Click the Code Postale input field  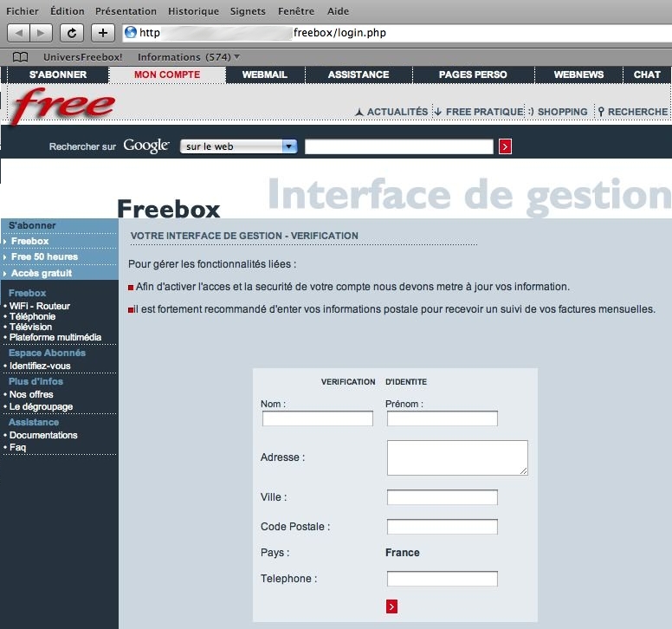(442, 527)
